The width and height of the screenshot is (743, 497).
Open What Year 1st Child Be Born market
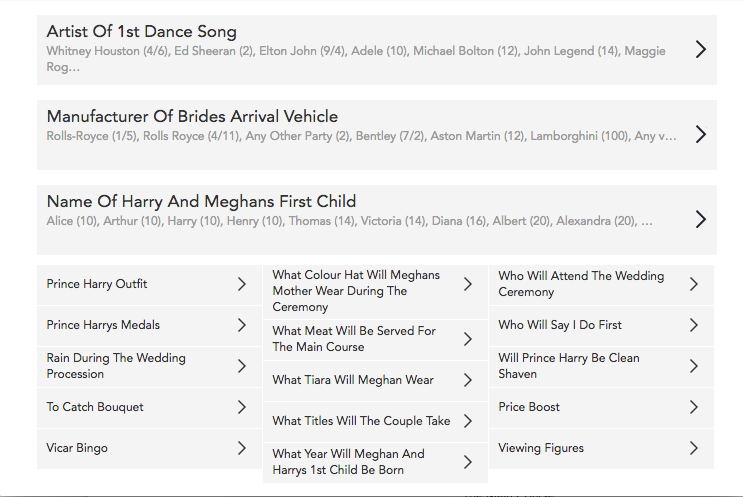click(x=375, y=462)
